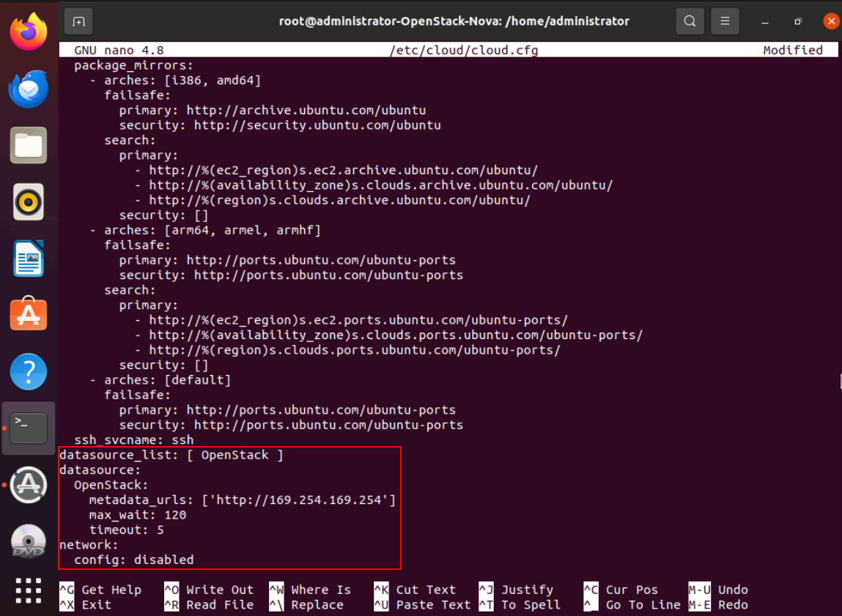Click the DVD disc icon in dock
The width and height of the screenshot is (842, 616).
[x=29, y=541]
